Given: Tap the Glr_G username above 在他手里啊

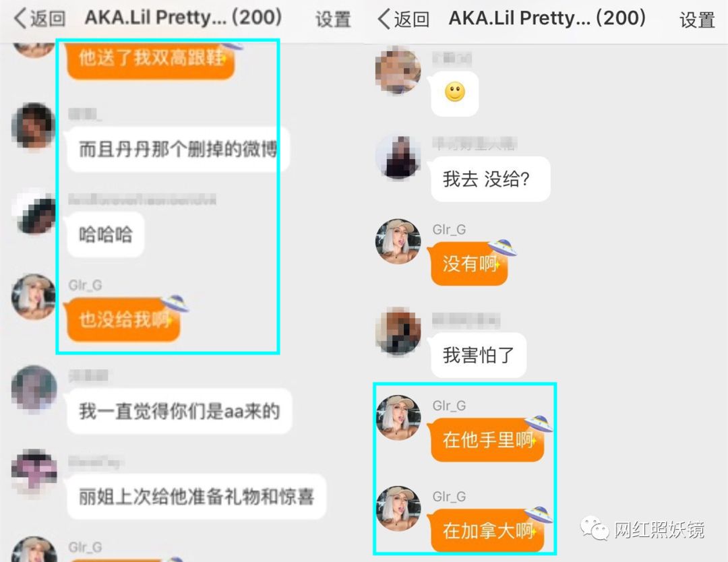Looking at the screenshot, I should point(449,406).
